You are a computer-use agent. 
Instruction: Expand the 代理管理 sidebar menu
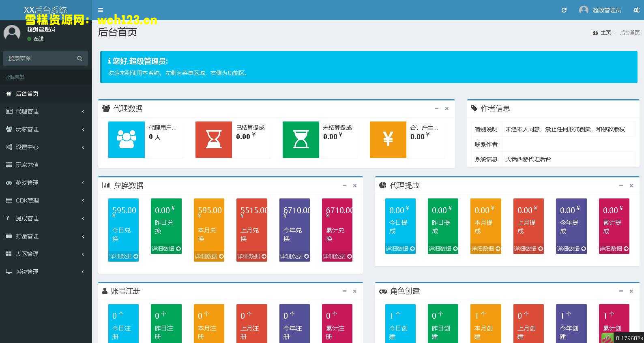point(46,111)
